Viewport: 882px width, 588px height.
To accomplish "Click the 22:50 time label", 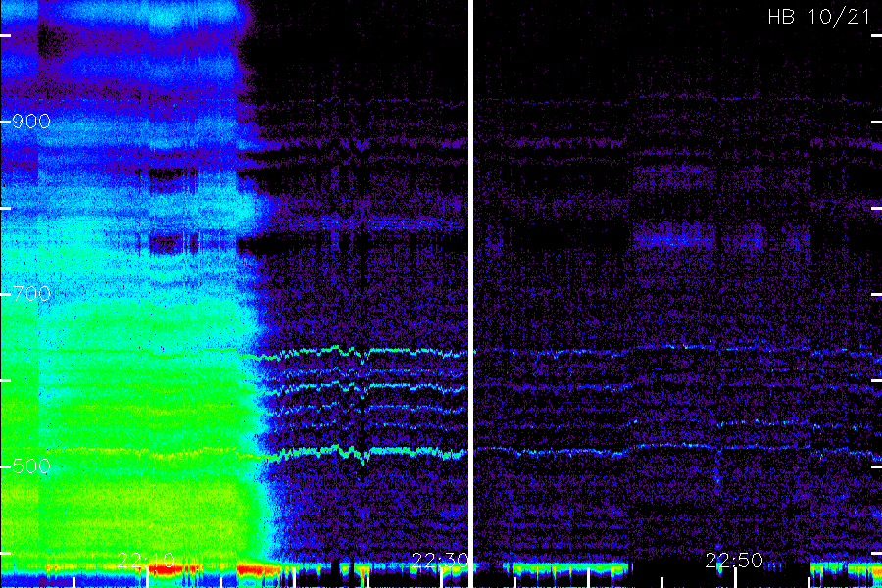I will [734, 561].
